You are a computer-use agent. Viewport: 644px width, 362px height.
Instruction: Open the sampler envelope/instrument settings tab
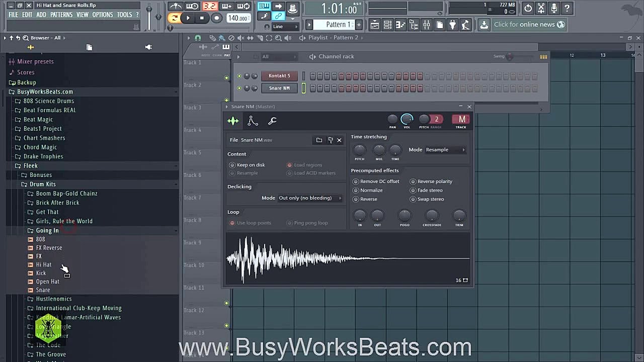tap(253, 121)
